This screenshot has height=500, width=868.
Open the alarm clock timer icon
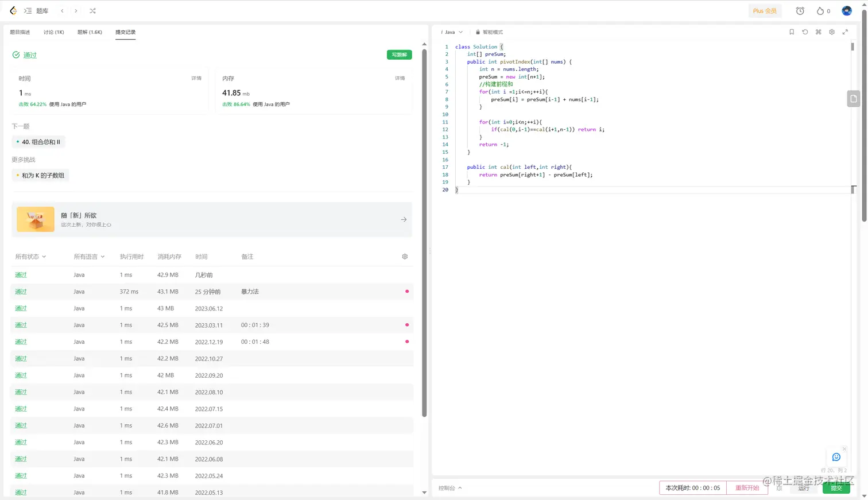coord(800,11)
